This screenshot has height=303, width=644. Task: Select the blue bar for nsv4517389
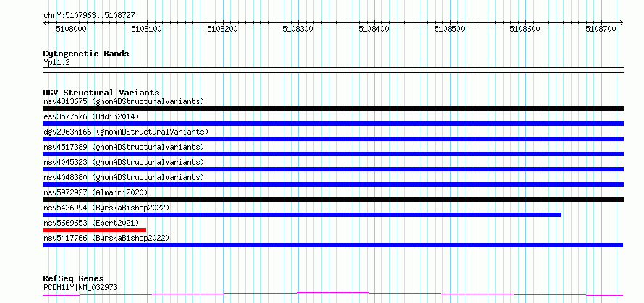[x=333, y=154]
